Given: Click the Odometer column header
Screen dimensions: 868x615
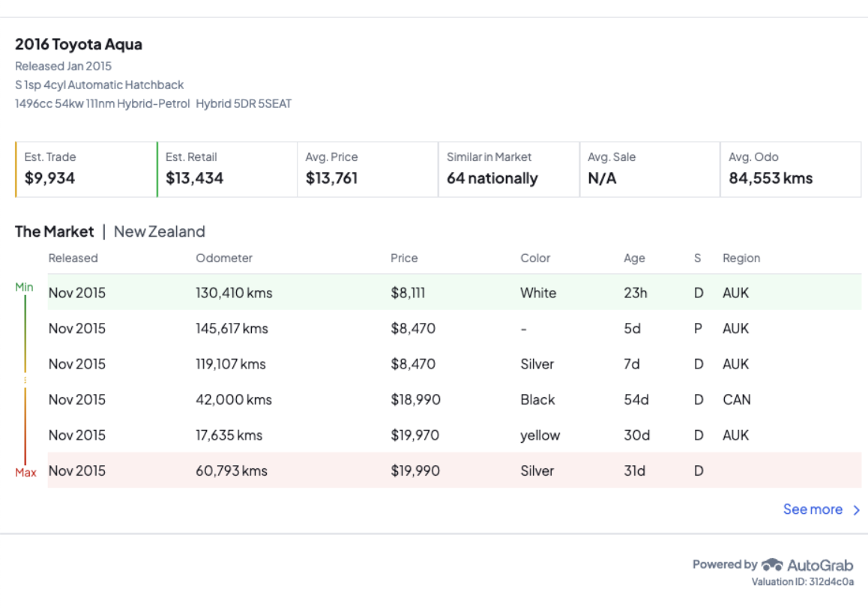Looking at the screenshot, I should click(224, 258).
